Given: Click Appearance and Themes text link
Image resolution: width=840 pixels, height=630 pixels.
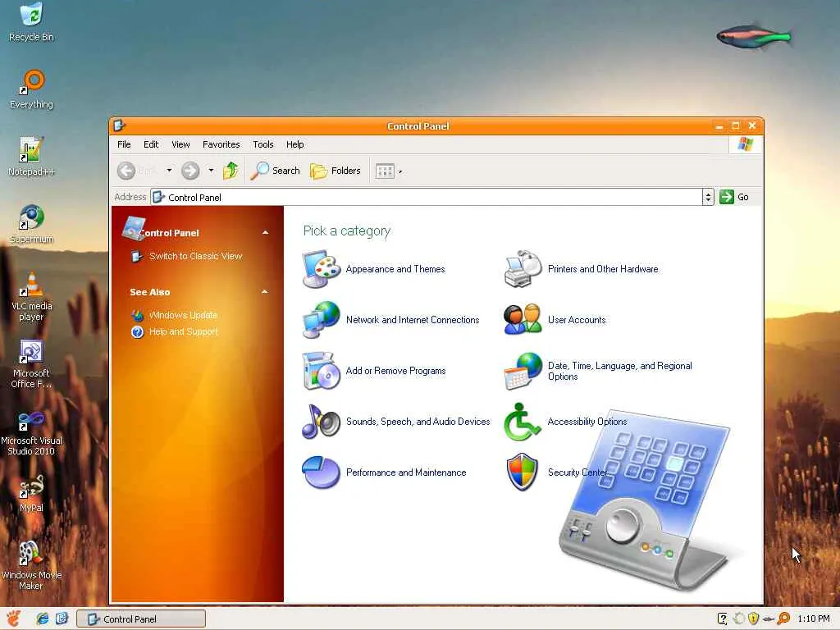Looking at the screenshot, I should [395, 269].
